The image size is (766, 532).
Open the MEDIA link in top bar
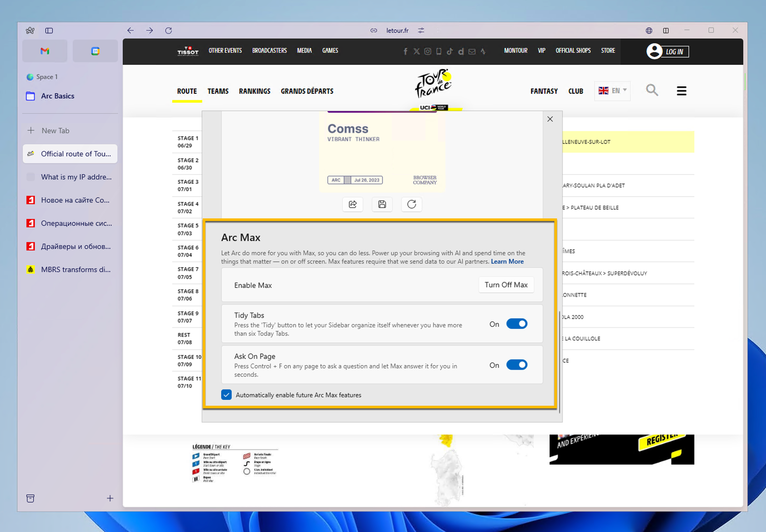point(304,51)
